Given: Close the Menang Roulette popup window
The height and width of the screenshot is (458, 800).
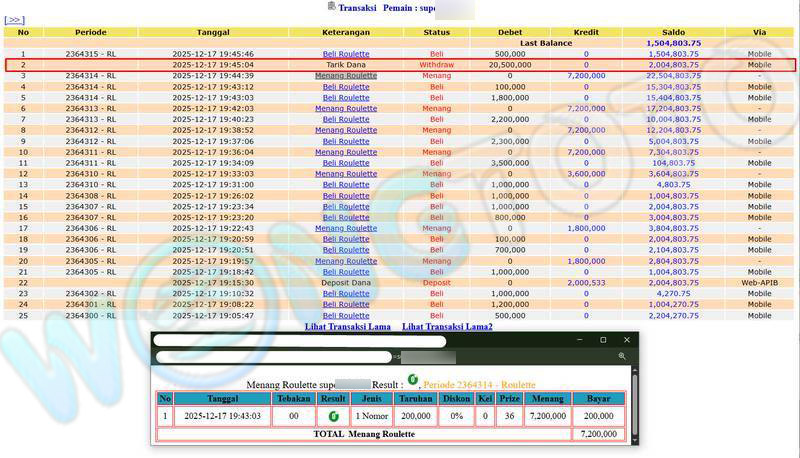Looking at the screenshot, I should pyautogui.click(x=627, y=340).
